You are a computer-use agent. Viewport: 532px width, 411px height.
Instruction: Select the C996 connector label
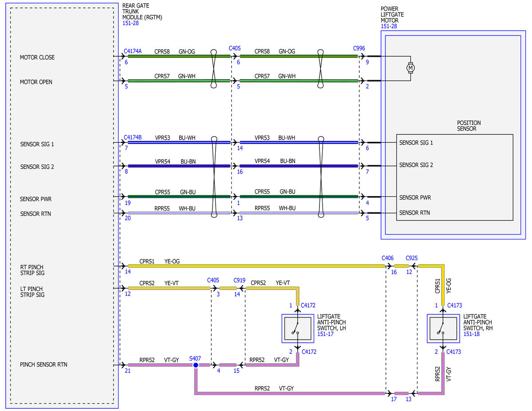coord(359,48)
